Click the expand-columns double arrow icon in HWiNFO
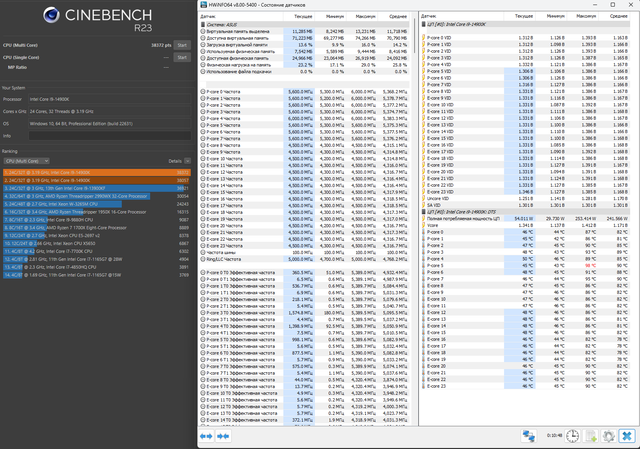 [x=206, y=436]
